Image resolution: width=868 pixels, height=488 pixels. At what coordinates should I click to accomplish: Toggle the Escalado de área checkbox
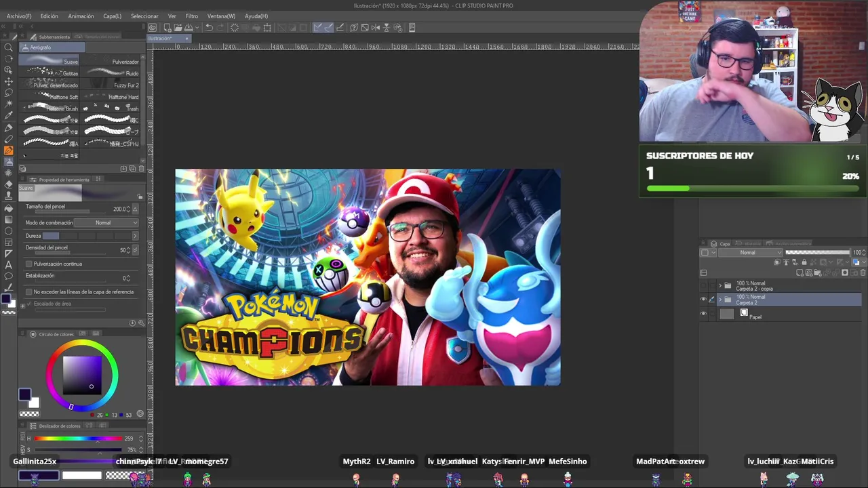pyautogui.click(x=29, y=304)
